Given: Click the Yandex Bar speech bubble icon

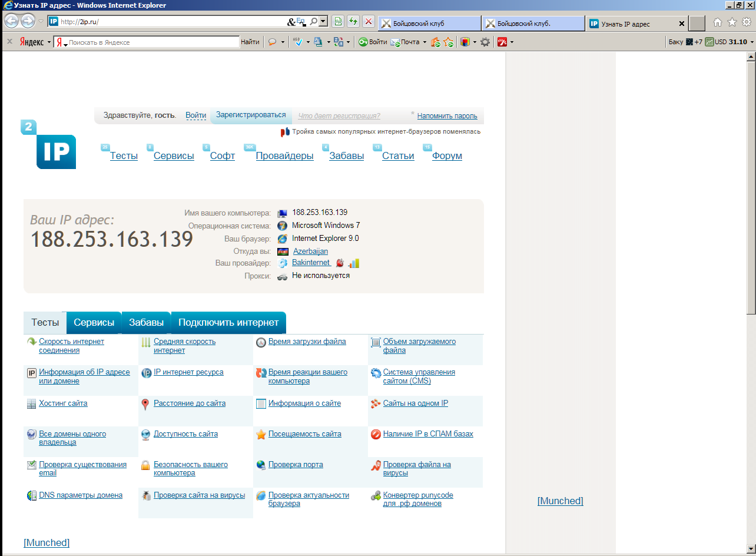Looking at the screenshot, I should (x=273, y=42).
